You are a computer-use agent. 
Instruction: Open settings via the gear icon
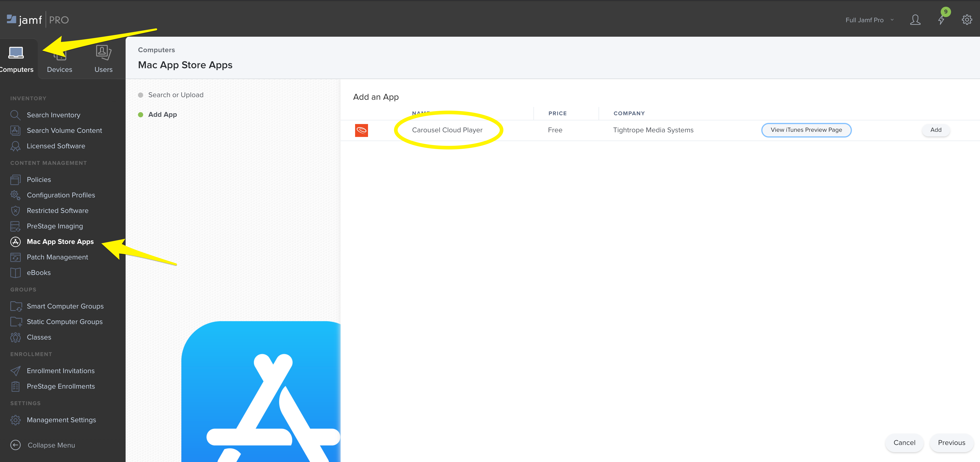tap(967, 20)
